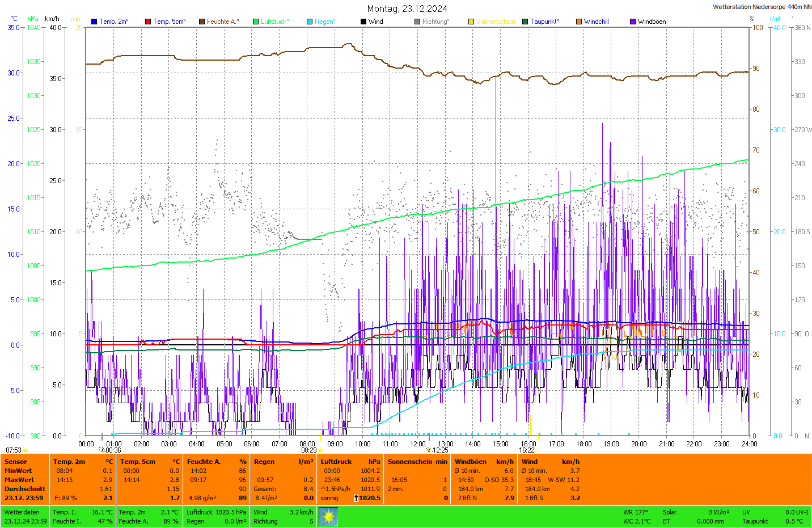Click the Regen legend label
This screenshot has width=812, height=528.
tap(325, 22)
